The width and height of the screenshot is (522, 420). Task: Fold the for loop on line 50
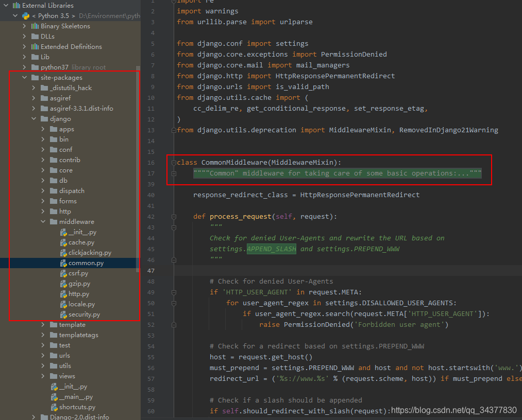pos(174,303)
